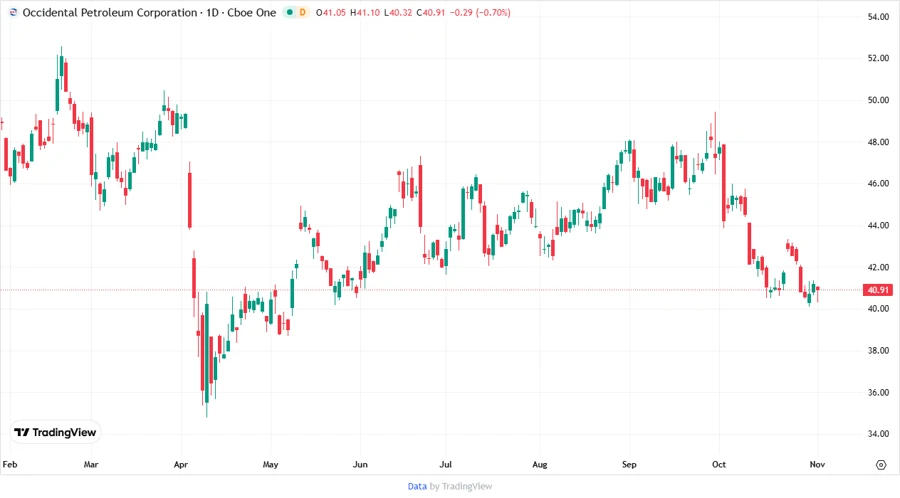900x498 pixels.
Task: Select the 1D interval label
Action: coord(212,12)
